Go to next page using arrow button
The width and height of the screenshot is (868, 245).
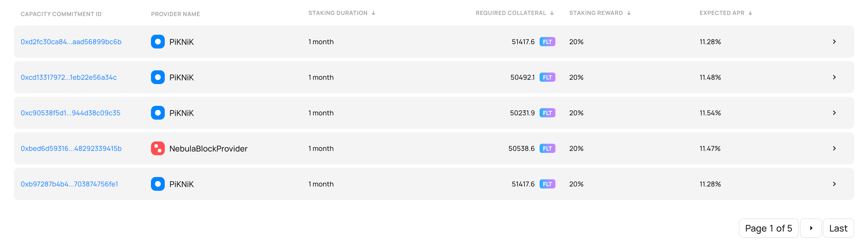pyautogui.click(x=811, y=228)
